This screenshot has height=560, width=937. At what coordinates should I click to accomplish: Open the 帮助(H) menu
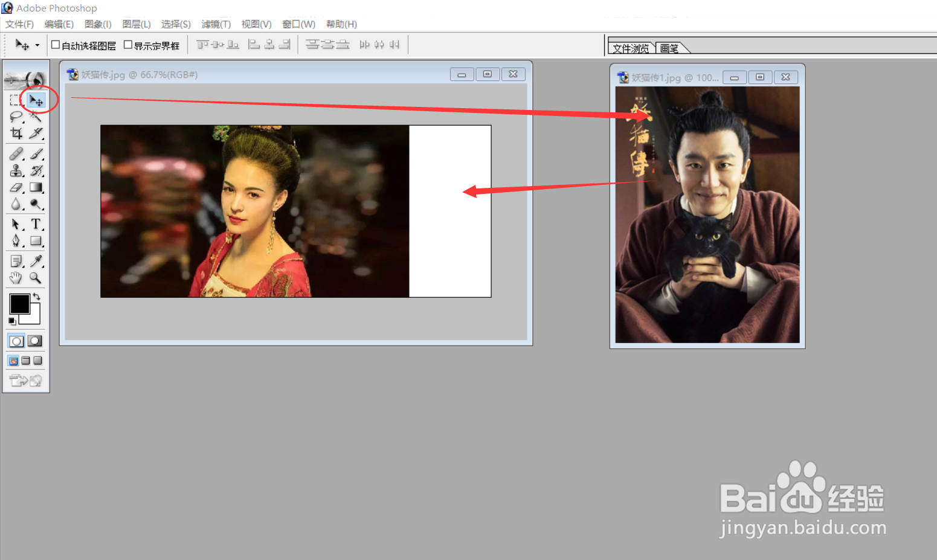point(342,24)
